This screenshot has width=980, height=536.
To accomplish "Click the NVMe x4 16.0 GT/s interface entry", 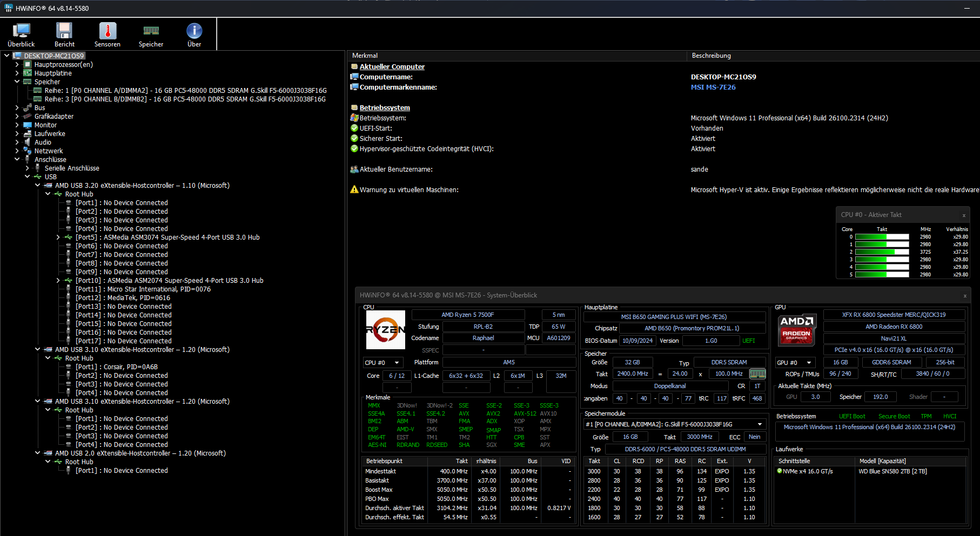I will [x=808, y=471].
